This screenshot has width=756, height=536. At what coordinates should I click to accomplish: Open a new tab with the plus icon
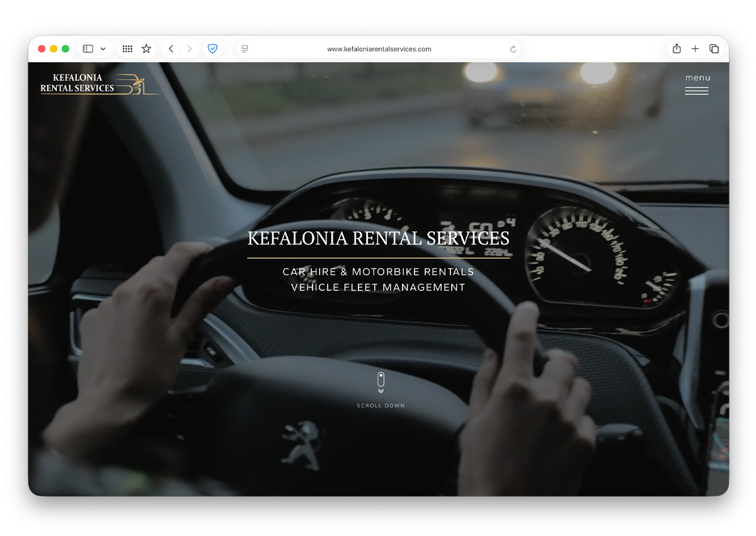[695, 48]
